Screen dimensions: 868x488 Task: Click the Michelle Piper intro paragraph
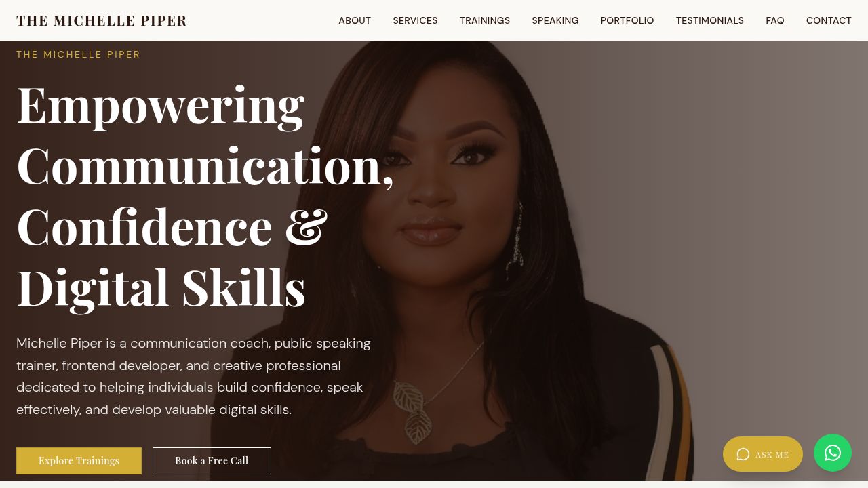[x=194, y=376]
